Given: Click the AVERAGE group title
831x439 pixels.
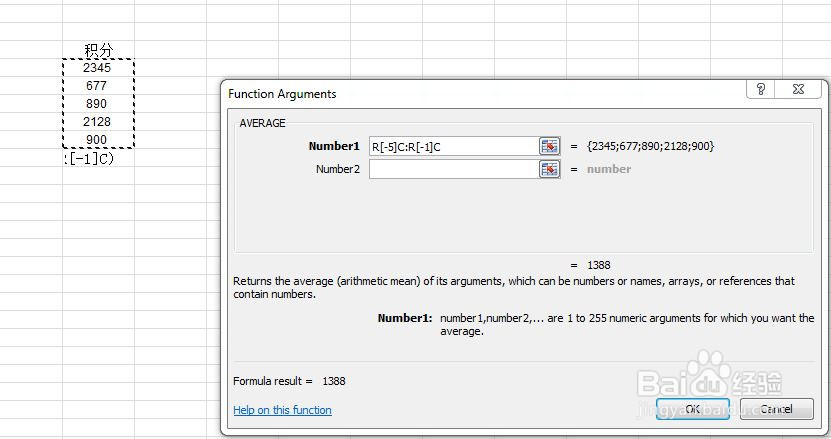Looking at the screenshot, I should pyautogui.click(x=262, y=123).
